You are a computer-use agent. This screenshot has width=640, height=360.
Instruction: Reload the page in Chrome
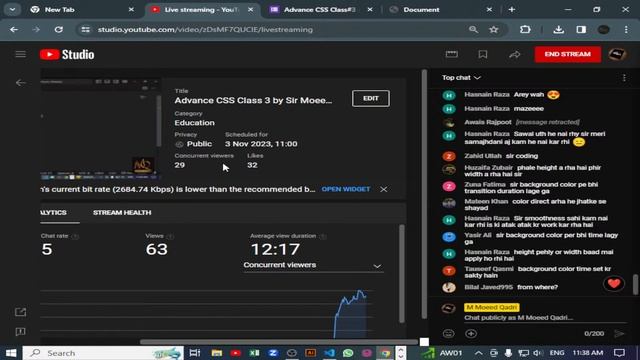[59, 29]
